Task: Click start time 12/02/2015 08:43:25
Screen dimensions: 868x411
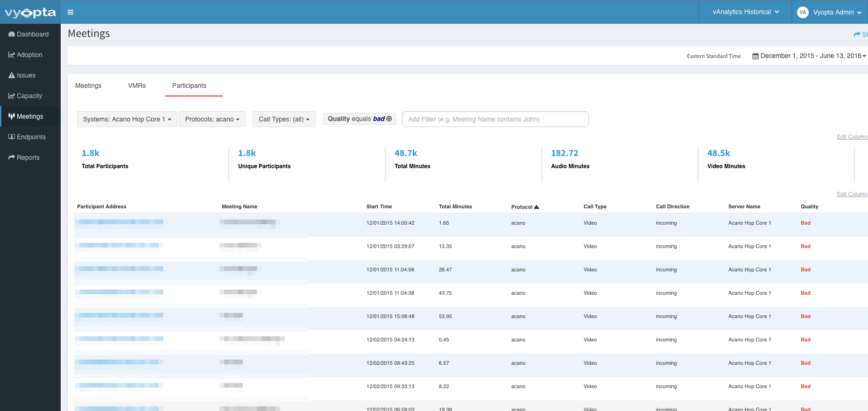Action: [390, 363]
